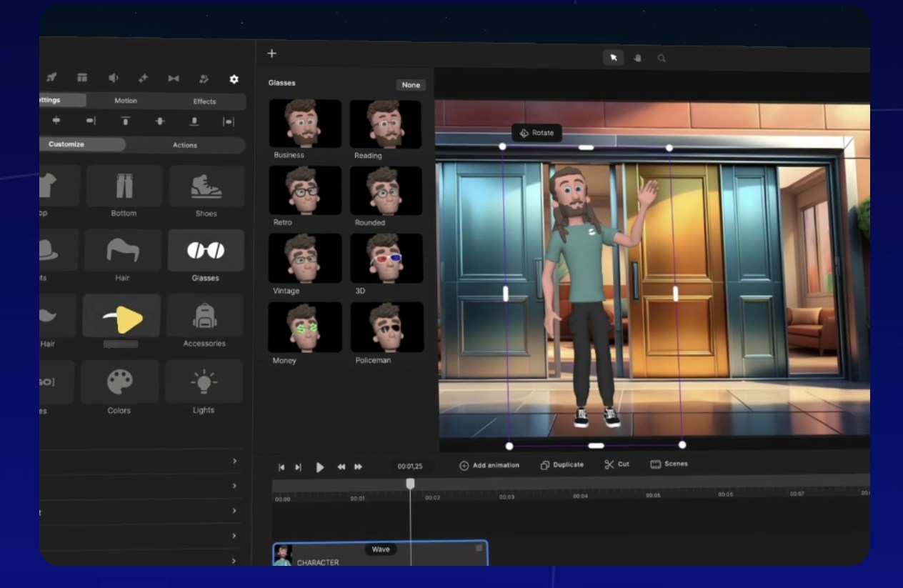The width and height of the screenshot is (903, 588).
Task: Click the Add animation button
Action: coord(489,465)
